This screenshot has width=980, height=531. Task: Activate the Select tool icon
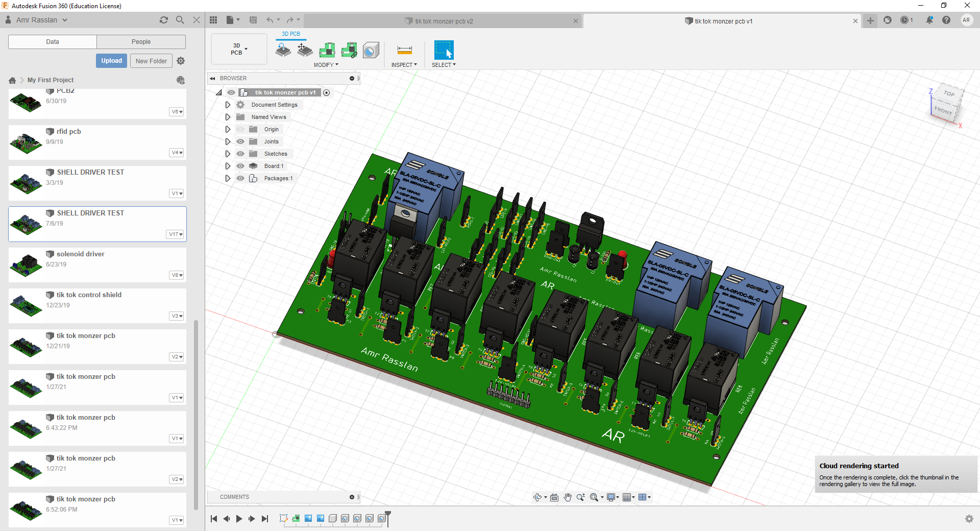[444, 50]
